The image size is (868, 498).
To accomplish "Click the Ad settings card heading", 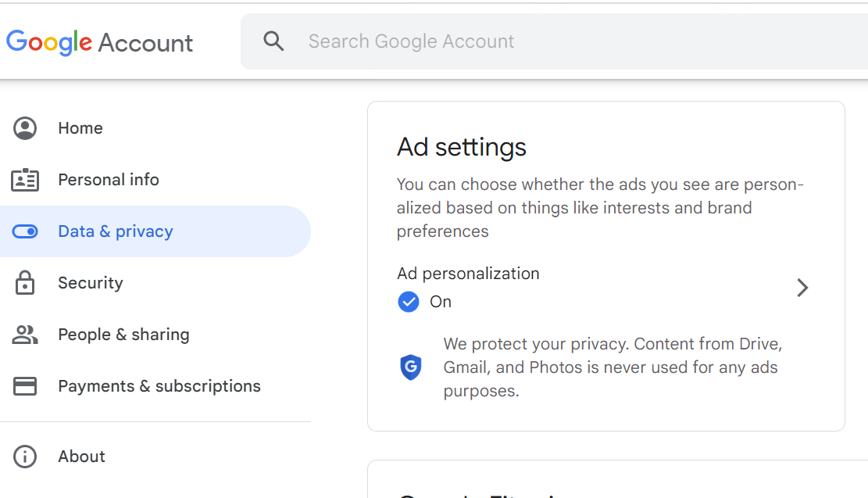I will pos(462,147).
